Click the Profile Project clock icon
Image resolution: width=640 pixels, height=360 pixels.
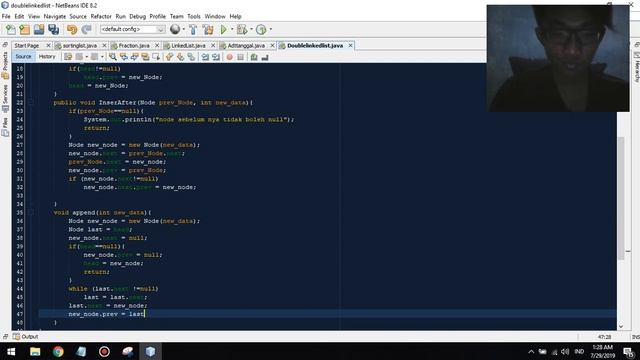pos(261,29)
